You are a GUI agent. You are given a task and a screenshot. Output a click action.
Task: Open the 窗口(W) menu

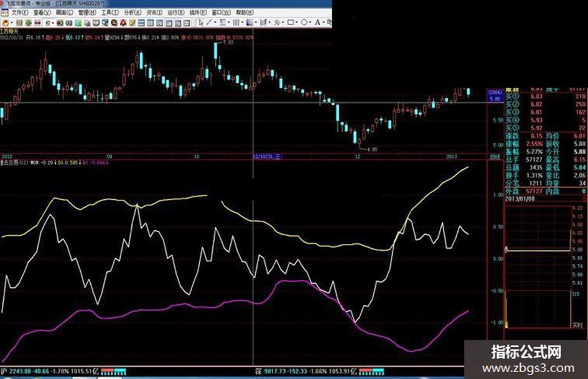222,13
